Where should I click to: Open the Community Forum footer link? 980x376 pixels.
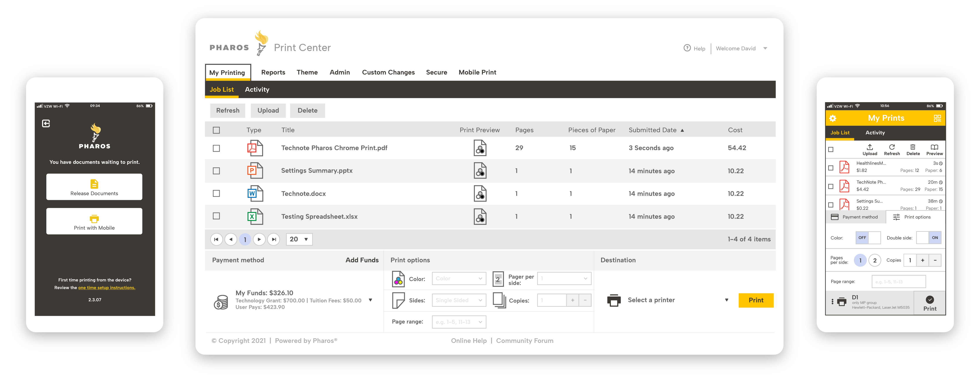click(x=524, y=341)
